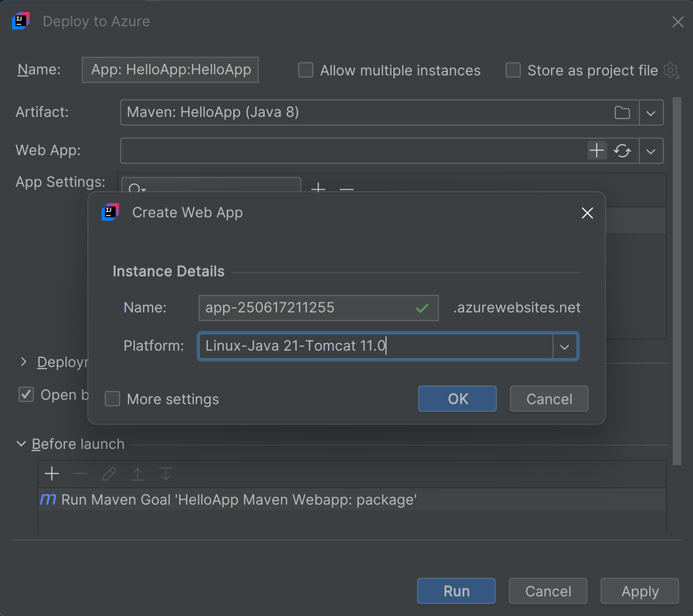Open the Platform dropdown

(564, 346)
